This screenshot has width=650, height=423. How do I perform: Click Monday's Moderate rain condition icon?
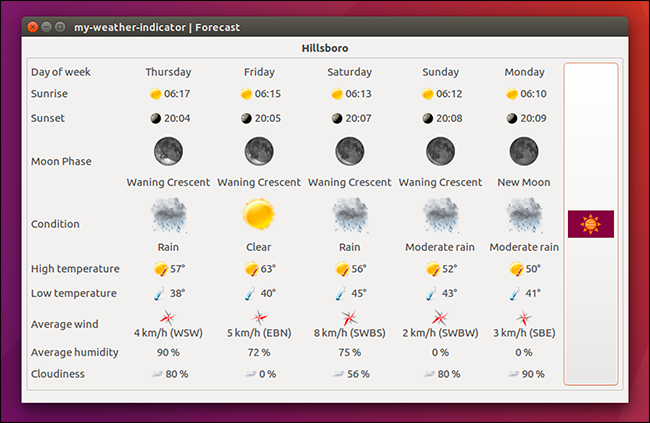[x=524, y=215]
